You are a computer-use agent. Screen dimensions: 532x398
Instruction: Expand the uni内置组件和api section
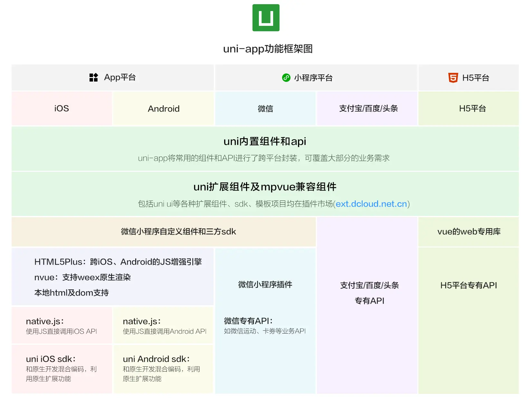click(x=265, y=149)
